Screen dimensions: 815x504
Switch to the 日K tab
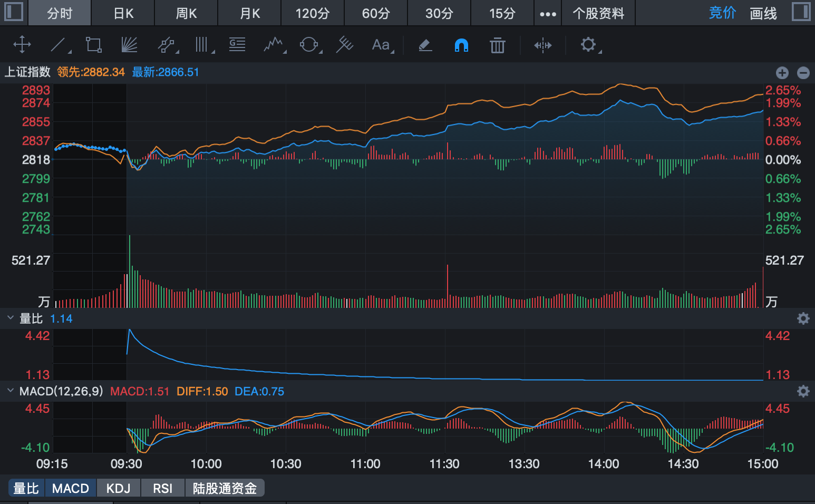point(123,13)
